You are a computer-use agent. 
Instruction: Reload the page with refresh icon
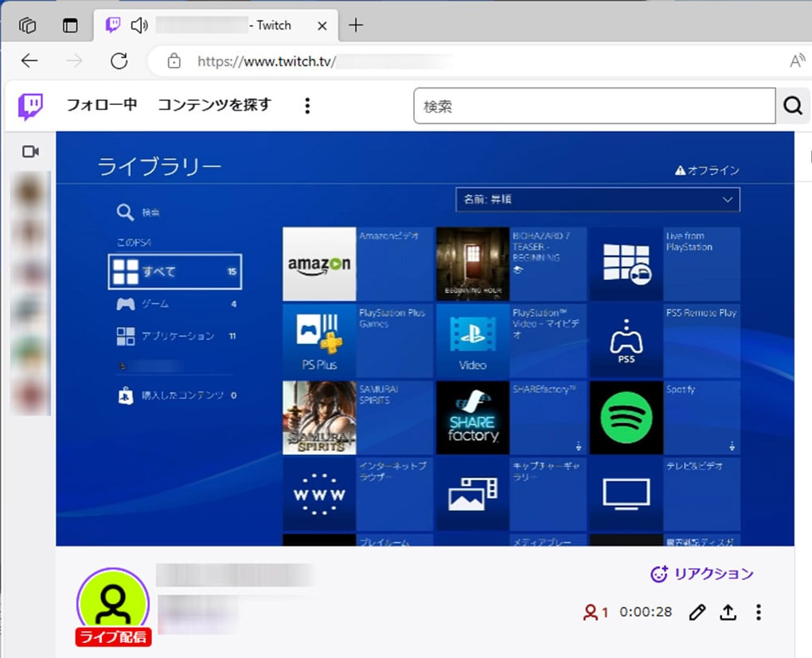coord(119,61)
